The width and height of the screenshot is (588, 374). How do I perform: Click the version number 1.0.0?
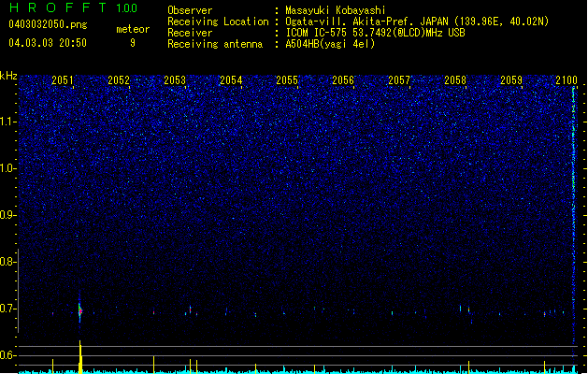(x=126, y=8)
